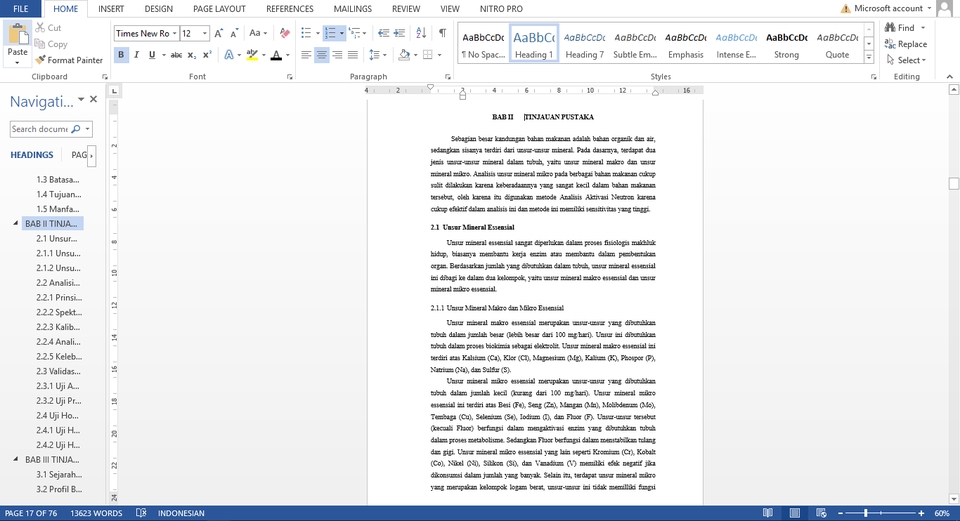Open search options dropdown in Navigation
The height and width of the screenshot is (521, 960).
coord(88,129)
